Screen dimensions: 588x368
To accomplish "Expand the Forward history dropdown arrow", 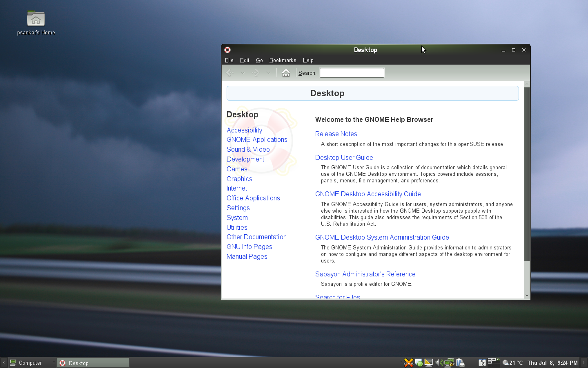I will (x=268, y=73).
